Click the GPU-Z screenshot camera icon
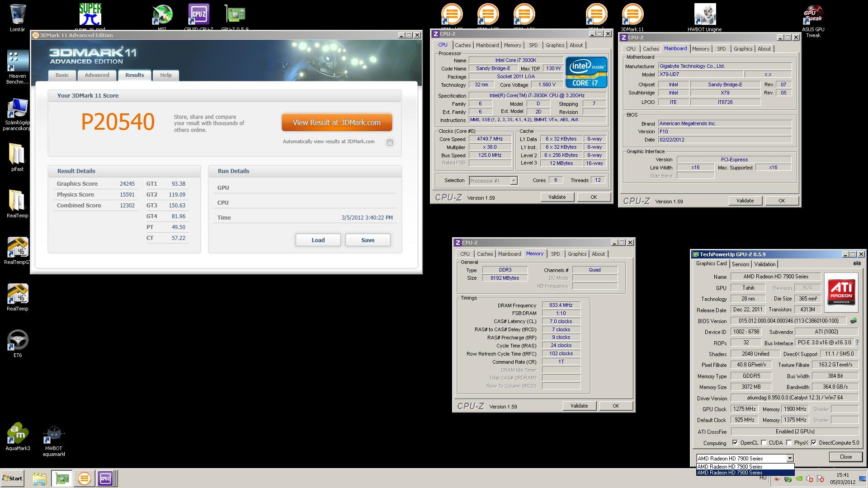Screen dimensions: 868x488 pyautogui.click(x=857, y=263)
